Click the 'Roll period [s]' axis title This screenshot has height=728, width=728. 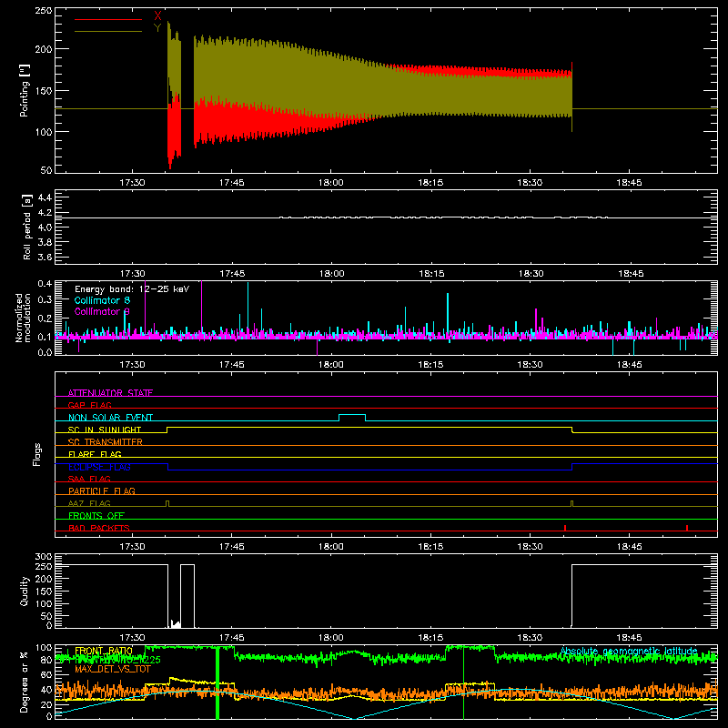(x=27, y=227)
